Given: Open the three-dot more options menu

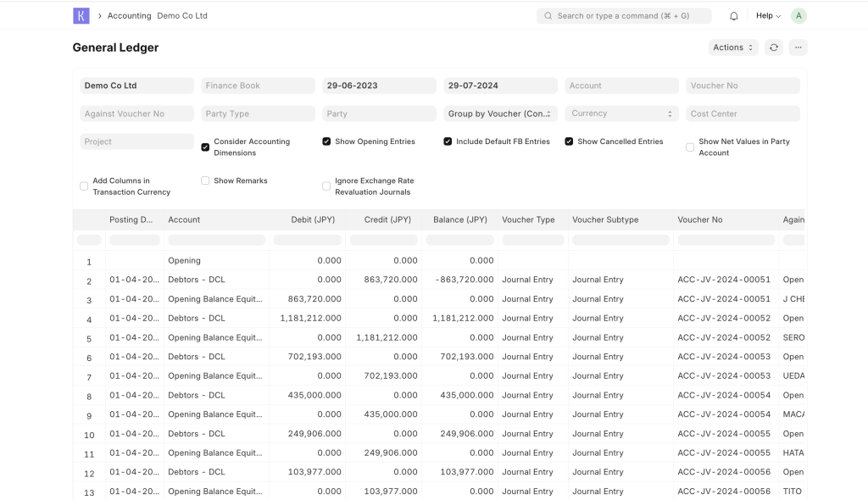Looking at the screenshot, I should click(x=798, y=47).
